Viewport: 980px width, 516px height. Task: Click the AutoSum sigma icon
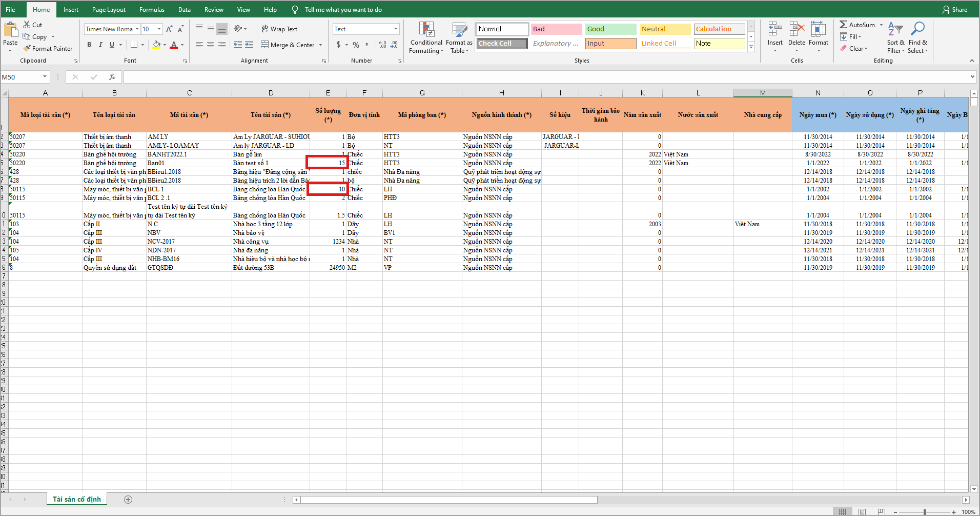coord(843,25)
